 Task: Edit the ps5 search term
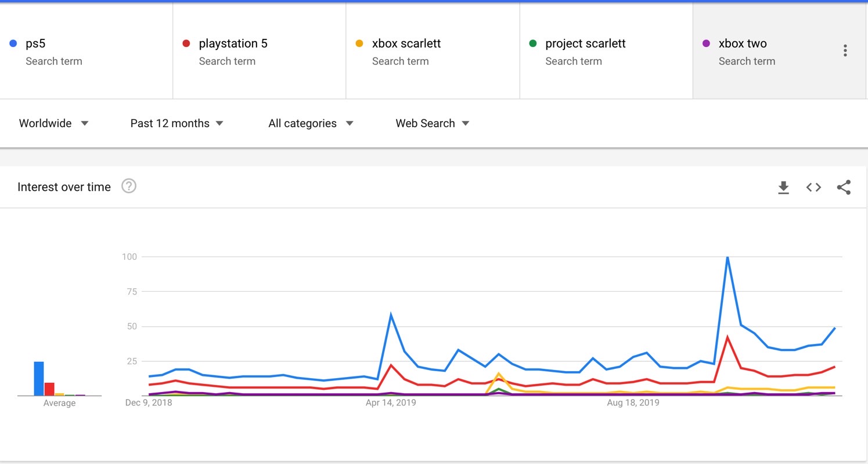(x=35, y=43)
